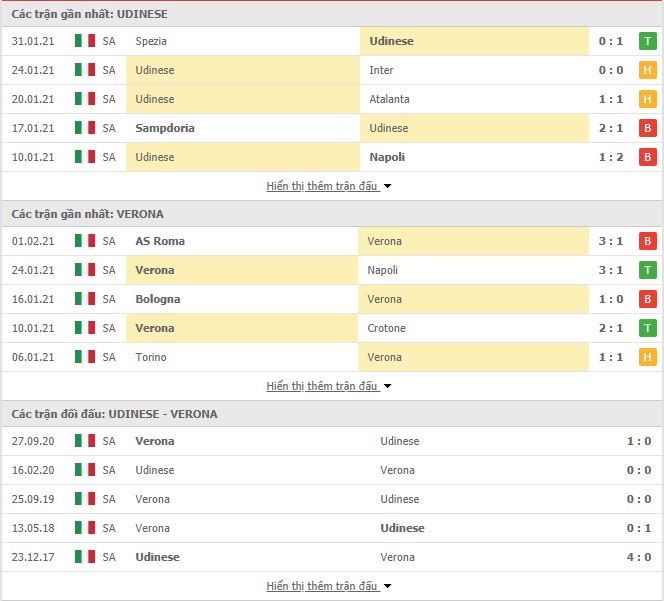Click green T badge for Verona–Napoli match
Image resolution: width=664 pixels, height=601 pixels.
[647, 270]
